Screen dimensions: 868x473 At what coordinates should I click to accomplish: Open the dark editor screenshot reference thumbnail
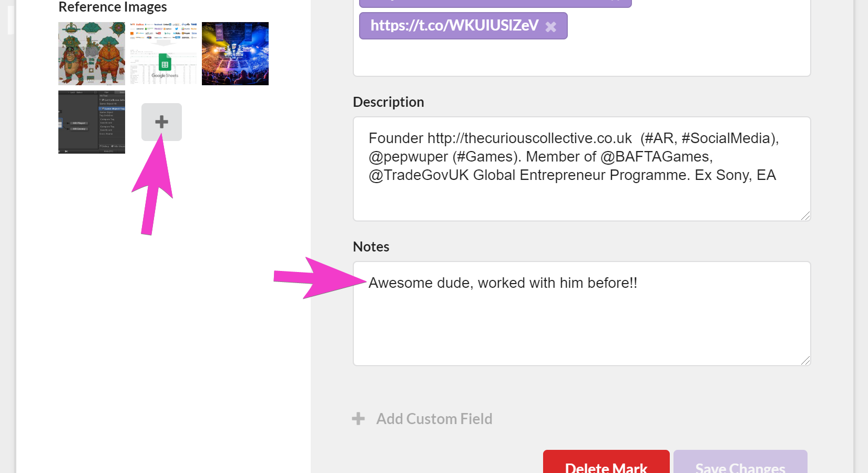(x=91, y=122)
